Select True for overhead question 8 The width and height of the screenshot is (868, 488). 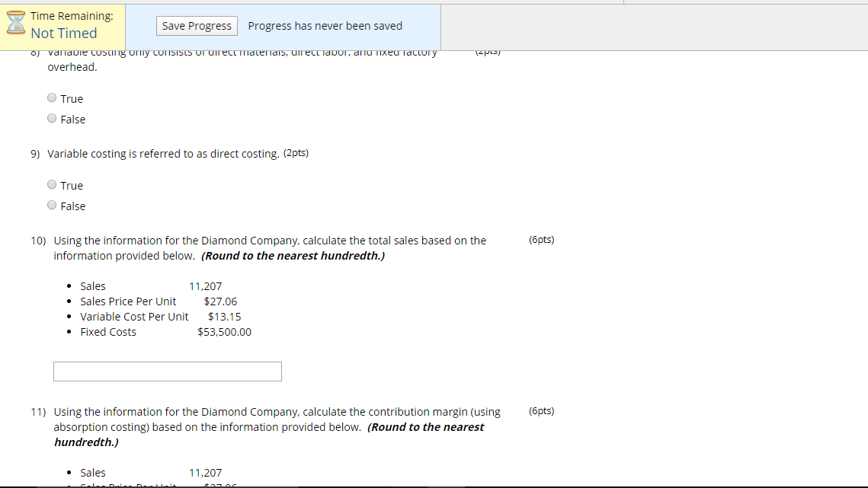[52, 98]
